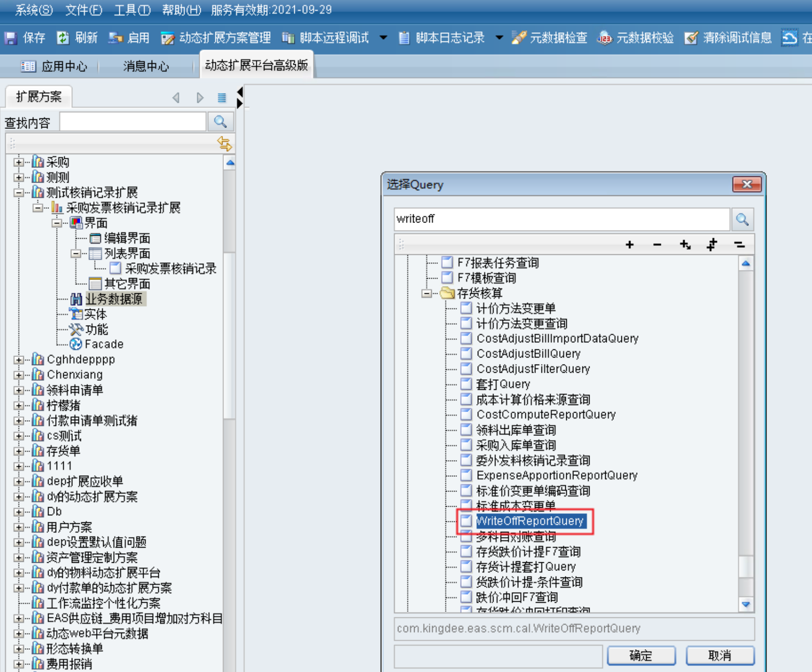Expand the Chenxiang tree node
Screen dimensions: 812x672
pyautogui.click(x=19, y=375)
